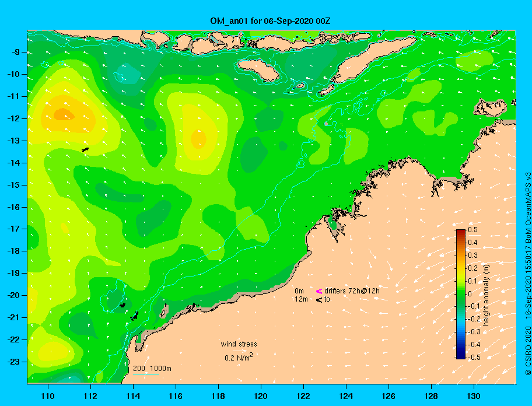Click the -22 latitude axis label
The width and height of the screenshot is (532, 406).
coord(13,339)
